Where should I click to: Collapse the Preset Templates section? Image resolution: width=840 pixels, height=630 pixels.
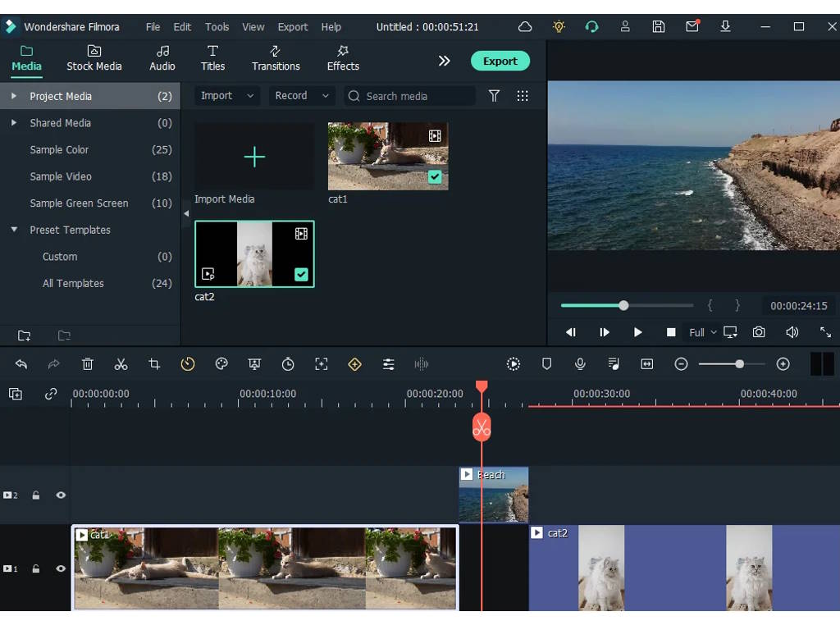pyautogui.click(x=14, y=230)
